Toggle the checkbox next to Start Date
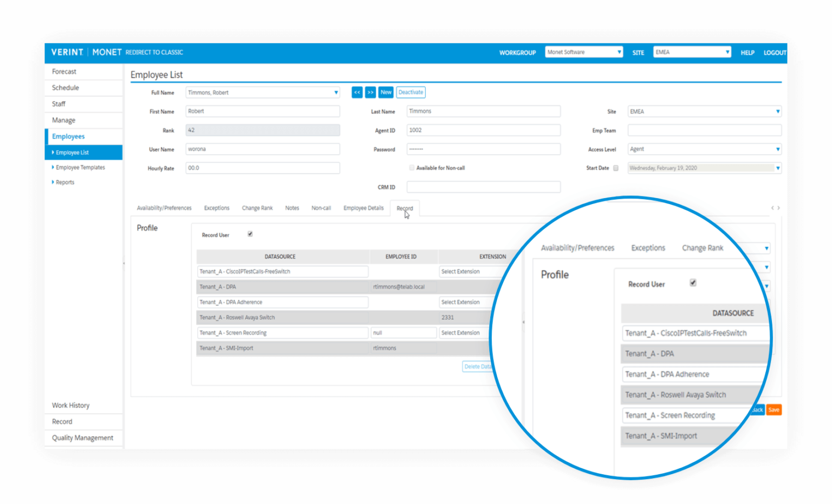The width and height of the screenshot is (832, 504). (615, 168)
